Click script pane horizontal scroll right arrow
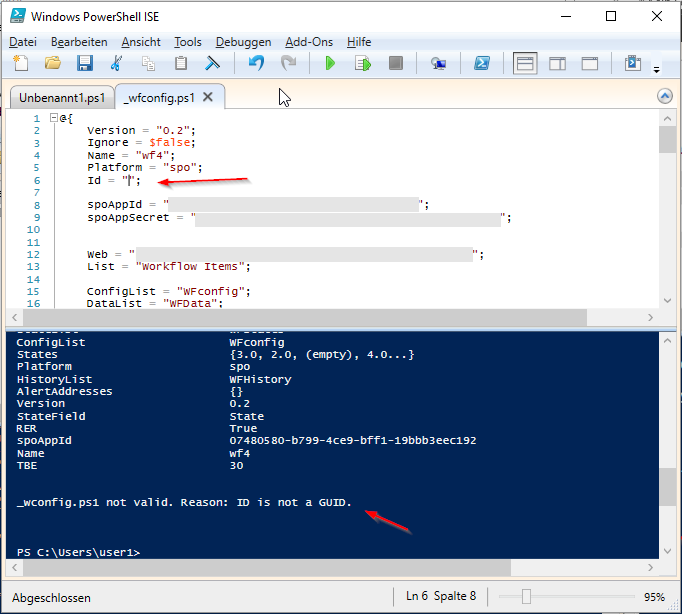Viewport: 682px width, 614px height. tap(650, 317)
